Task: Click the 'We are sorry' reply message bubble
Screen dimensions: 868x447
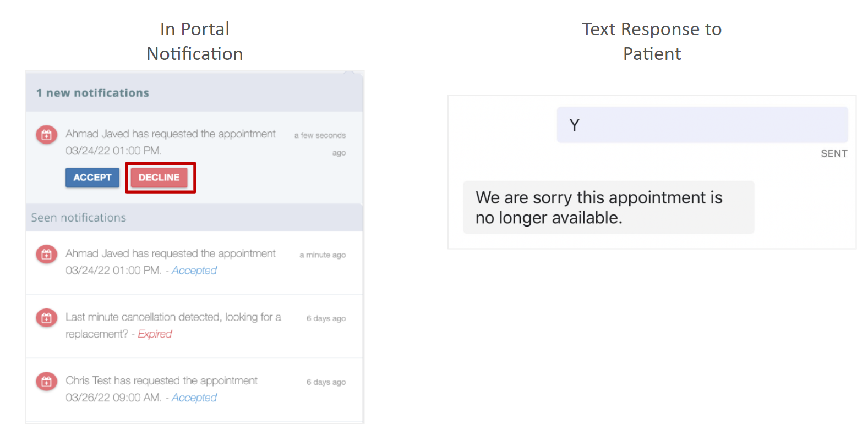Action: (x=609, y=207)
